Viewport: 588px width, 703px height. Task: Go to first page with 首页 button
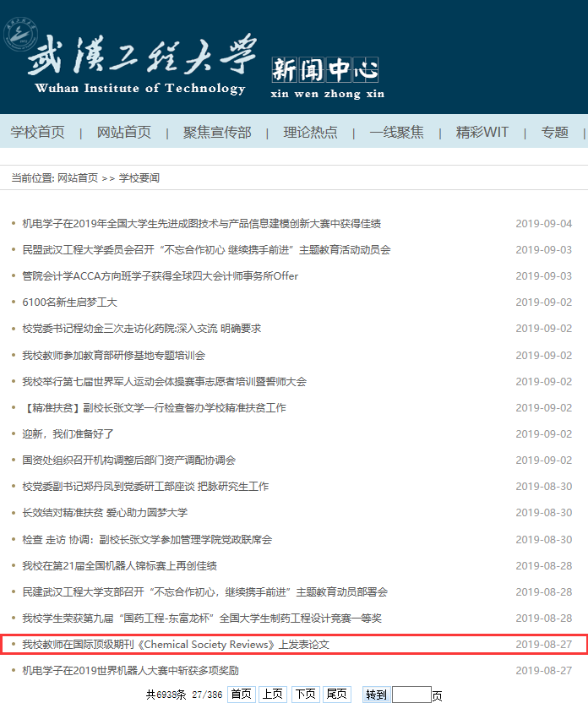tap(242, 695)
